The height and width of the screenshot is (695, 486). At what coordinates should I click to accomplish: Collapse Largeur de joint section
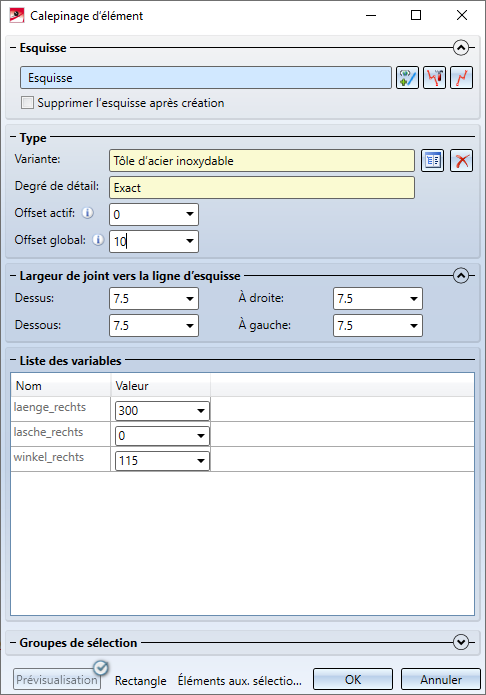coord(461,276)
